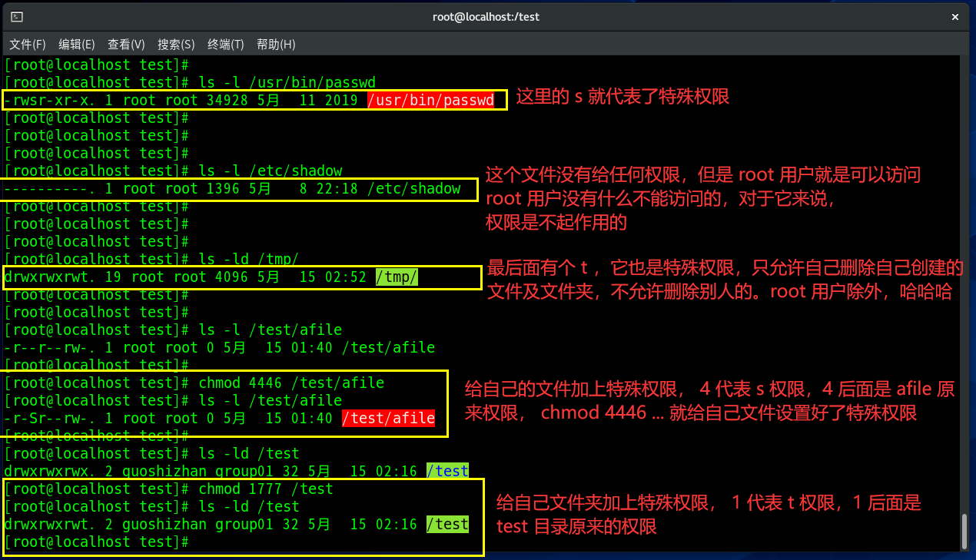Open the 终端(T) menu
This screenshot has height=560, width=976.
click(226, 45)
